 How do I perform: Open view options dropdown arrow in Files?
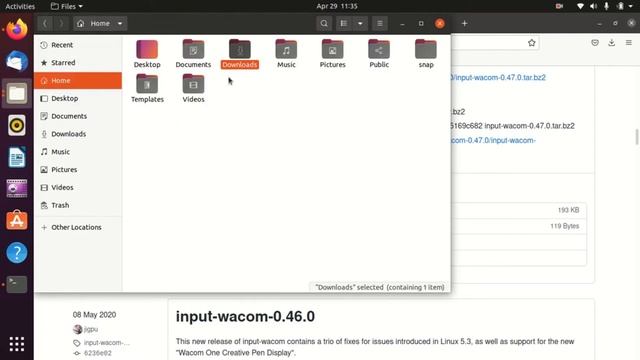(360, 23)
